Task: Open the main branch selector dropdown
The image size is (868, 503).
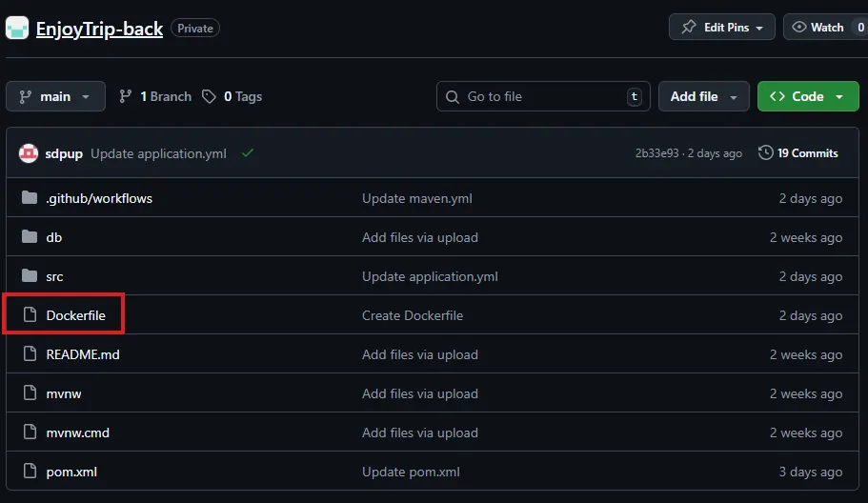Action: point(55,96)
